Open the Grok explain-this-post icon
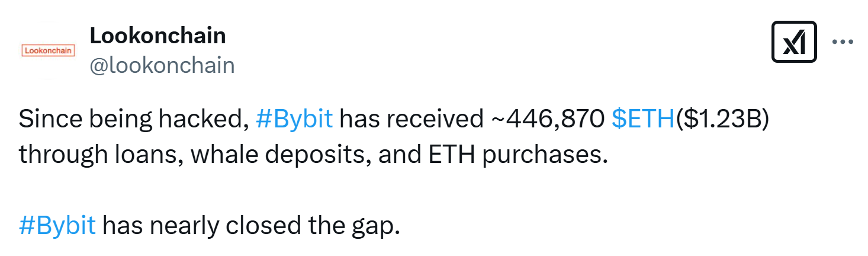The height and width of the screenshot is (256, 868). pyautogui.click(x=794, y=41)
